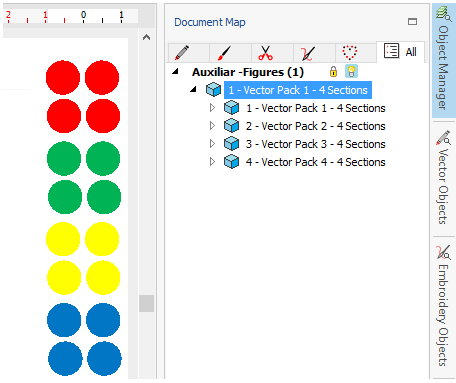
Task: Open the Vector Objects side tab
Action: 444,178
